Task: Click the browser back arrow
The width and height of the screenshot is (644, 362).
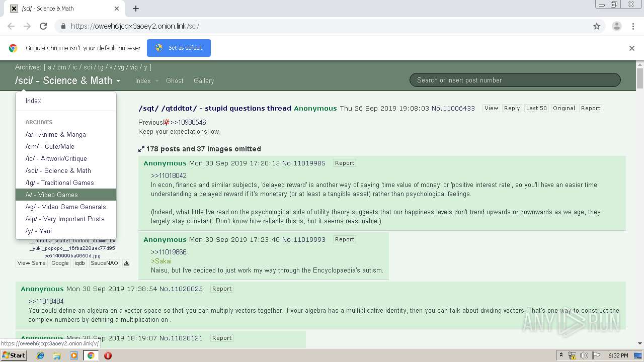Action: click(x=11, y=26)
